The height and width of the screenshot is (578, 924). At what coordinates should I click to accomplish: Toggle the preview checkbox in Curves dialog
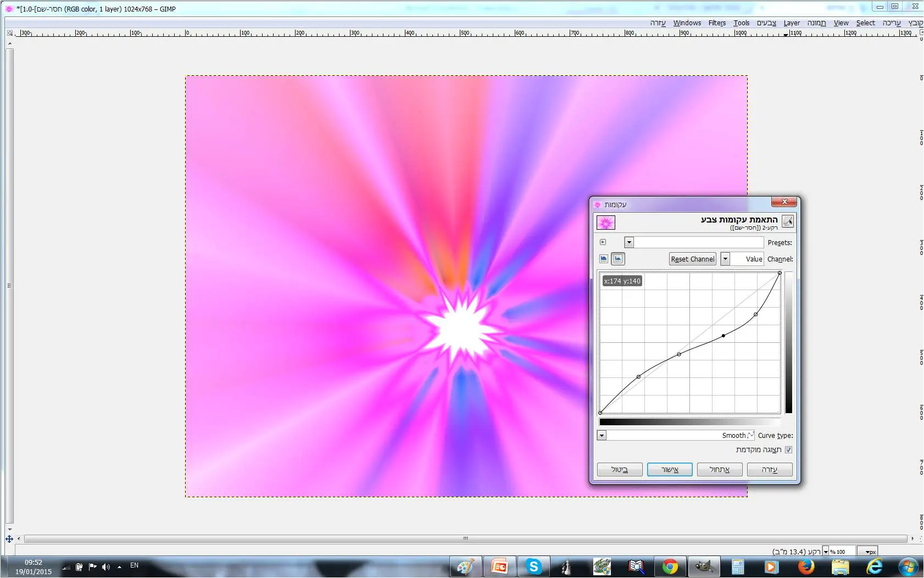pos(788,449)
